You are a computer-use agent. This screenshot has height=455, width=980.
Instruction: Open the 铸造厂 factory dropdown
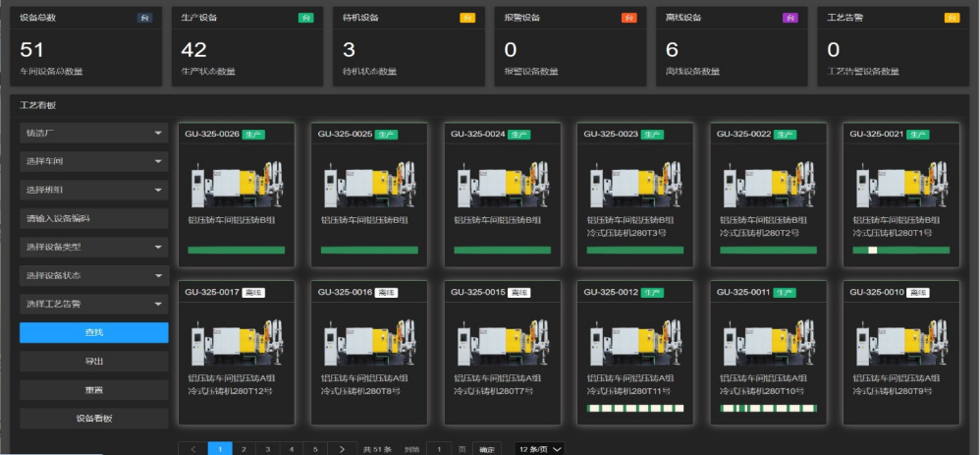coord(93,133)
